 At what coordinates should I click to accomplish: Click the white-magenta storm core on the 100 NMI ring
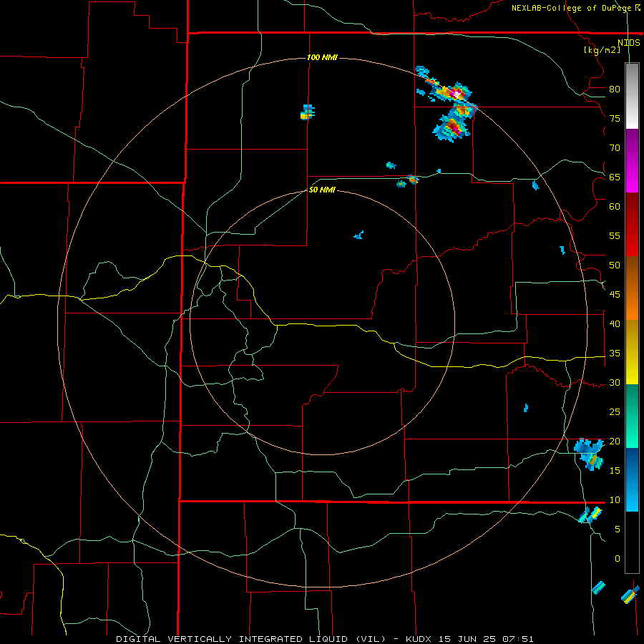456,94
